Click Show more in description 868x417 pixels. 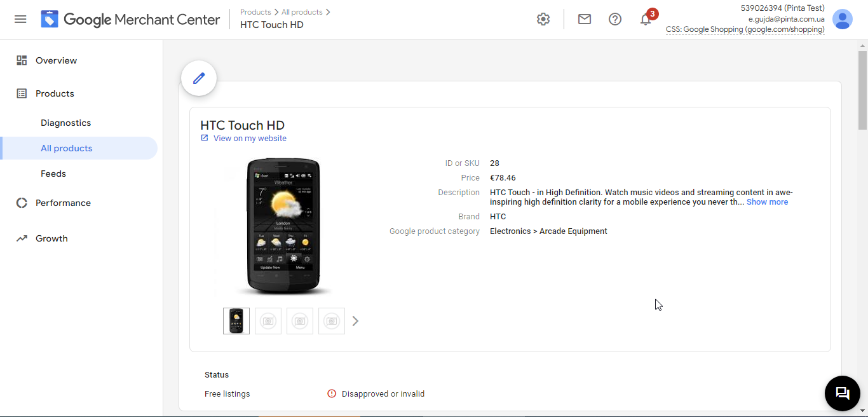tap(767, 202)
